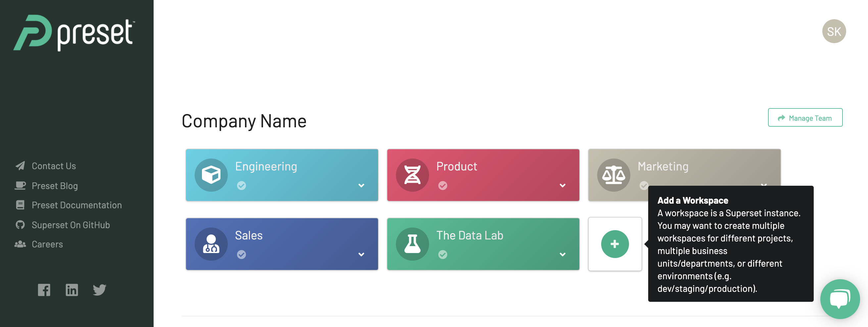Open the chat support bubble
Image resolution: width=868 pixels, height=327 pixels.
tap(840, 299)
